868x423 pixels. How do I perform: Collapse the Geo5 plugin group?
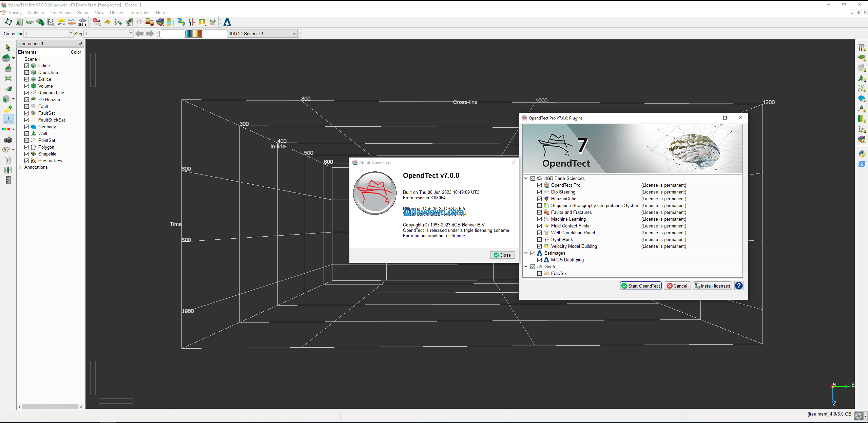(x=526, y=266)
